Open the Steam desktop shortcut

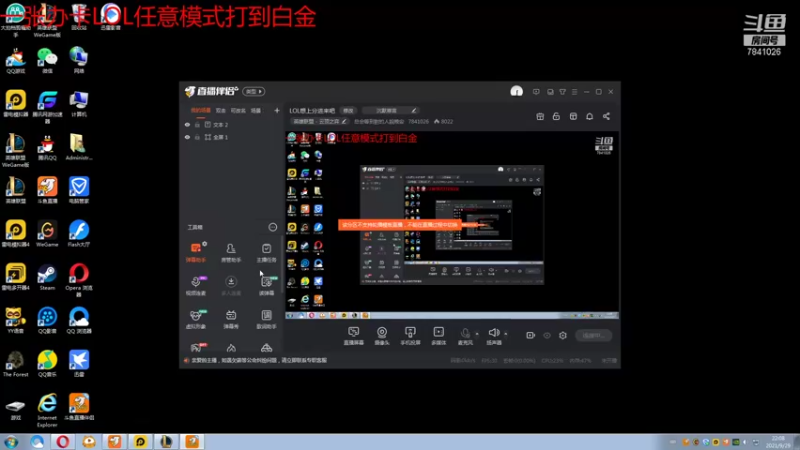pos(47,277)
